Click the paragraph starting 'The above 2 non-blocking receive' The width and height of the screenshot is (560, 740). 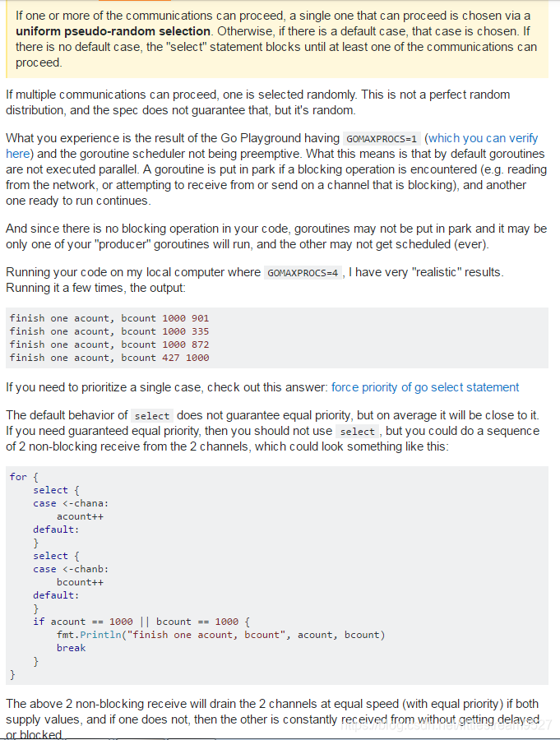[x=272, y=719]
